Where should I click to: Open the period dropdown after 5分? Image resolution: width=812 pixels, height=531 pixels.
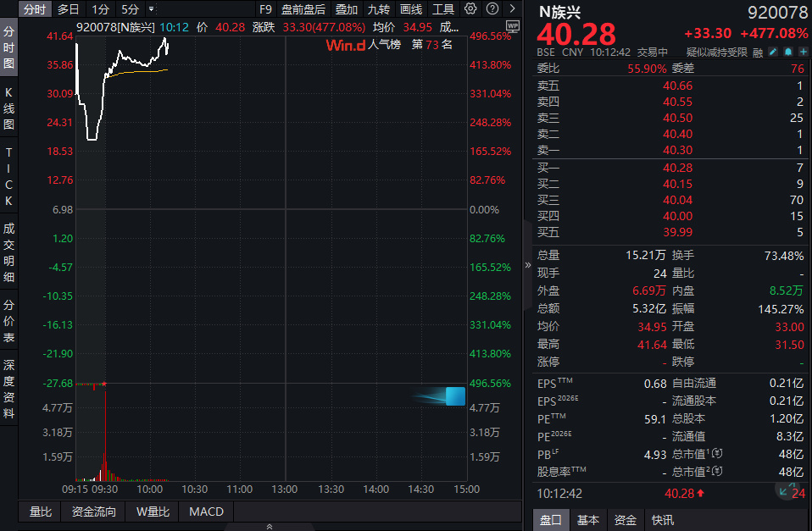(x=151, y=9)
